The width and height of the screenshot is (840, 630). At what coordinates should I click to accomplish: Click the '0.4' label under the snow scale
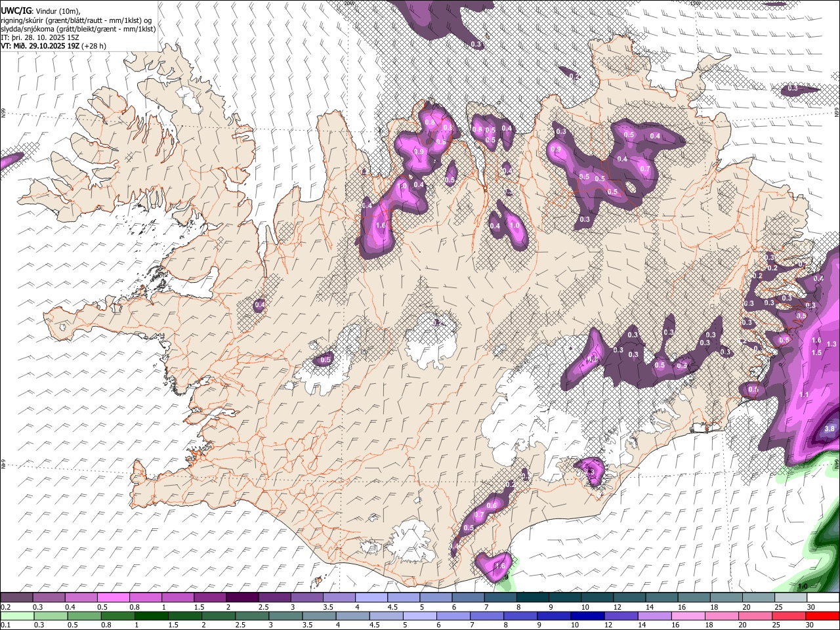70,607
